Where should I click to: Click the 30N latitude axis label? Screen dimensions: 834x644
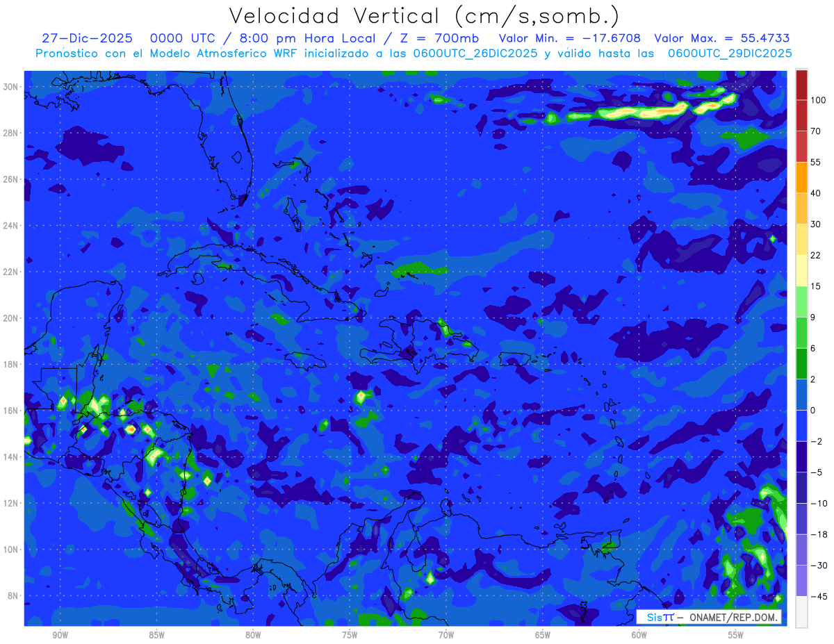pyautogui.click(x=12, y=86)
